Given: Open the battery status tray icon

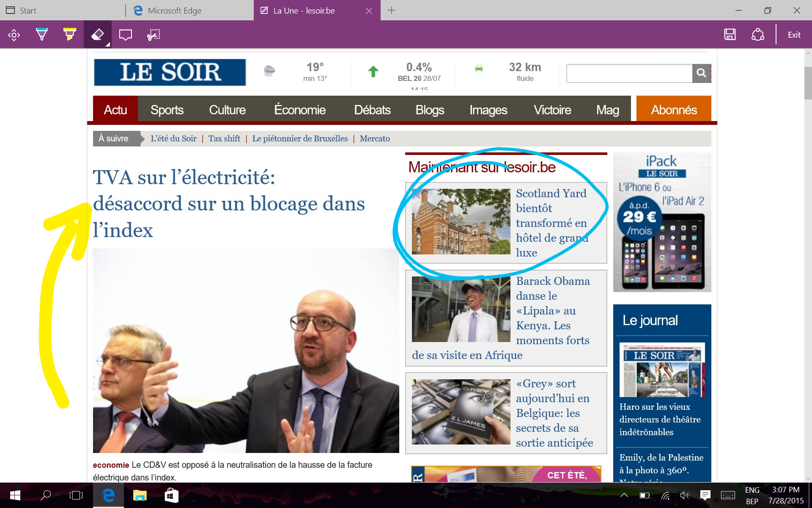Looking at the screenshot, I should [x=645, y=495].
